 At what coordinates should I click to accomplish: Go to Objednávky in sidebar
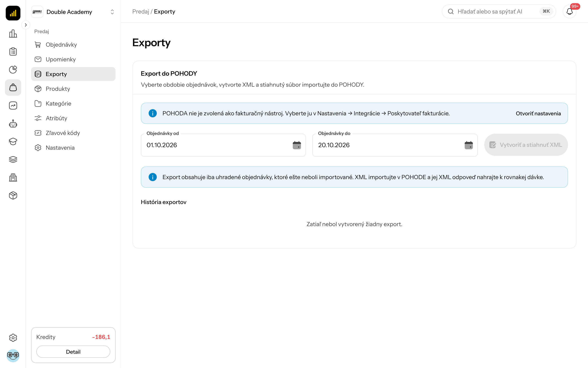[x=73, y=45]
